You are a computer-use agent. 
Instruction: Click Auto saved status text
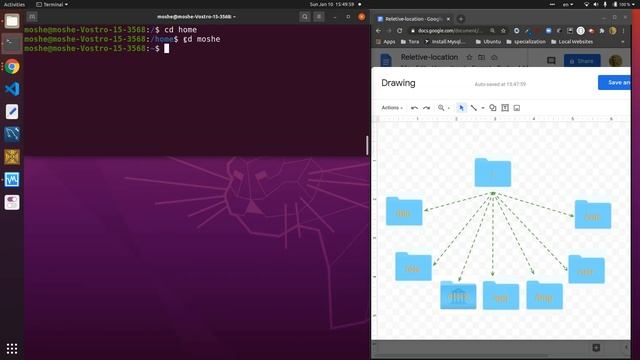pyautogui.click(x=500, y=84)
